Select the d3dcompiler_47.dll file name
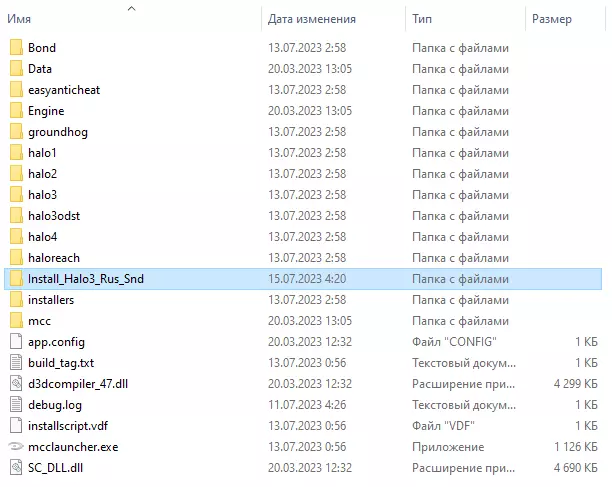This screenshot has width=612, height=487. [78, 384]
